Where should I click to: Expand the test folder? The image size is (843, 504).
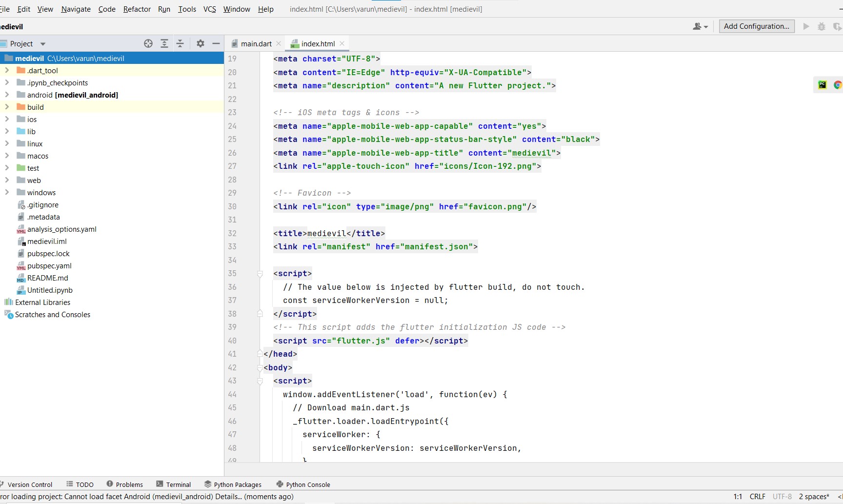click(x=7, y=168)
